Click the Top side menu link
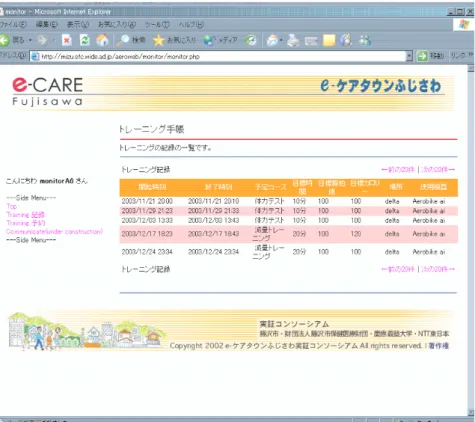The height and width of the screenshot is (422, 475). (x=11, y=206)
